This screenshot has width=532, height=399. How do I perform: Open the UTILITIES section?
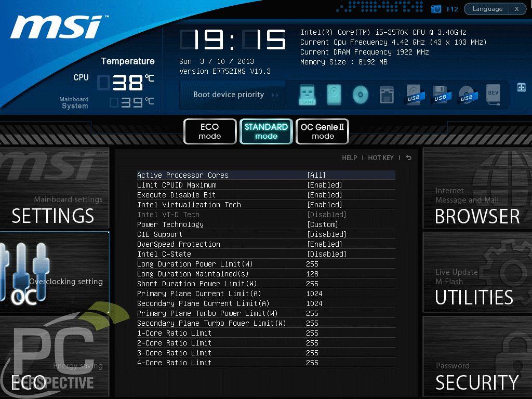tap(477, 272)
